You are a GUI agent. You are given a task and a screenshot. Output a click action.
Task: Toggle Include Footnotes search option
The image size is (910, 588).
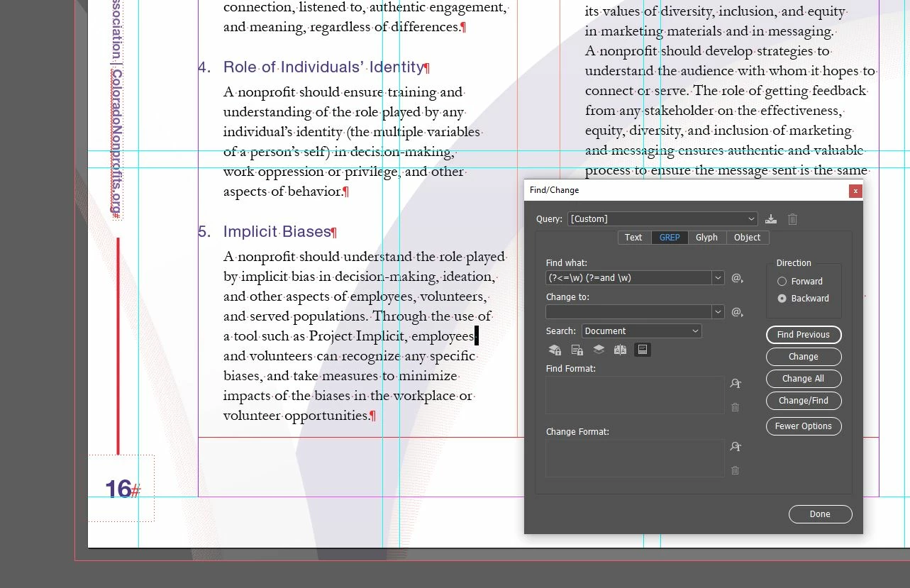coord(642,350)
